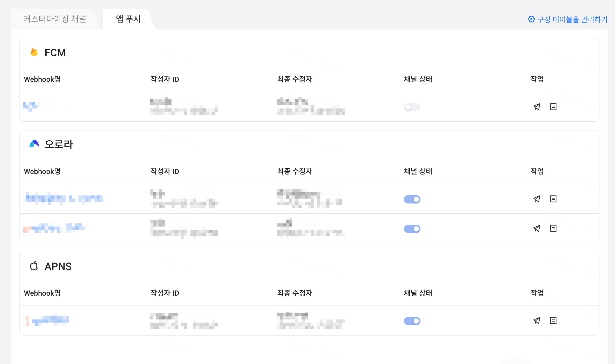Viewport: 615px width, 364px height.
Task: Open the log document icon in the APNS row
Action: coord(553,321)
